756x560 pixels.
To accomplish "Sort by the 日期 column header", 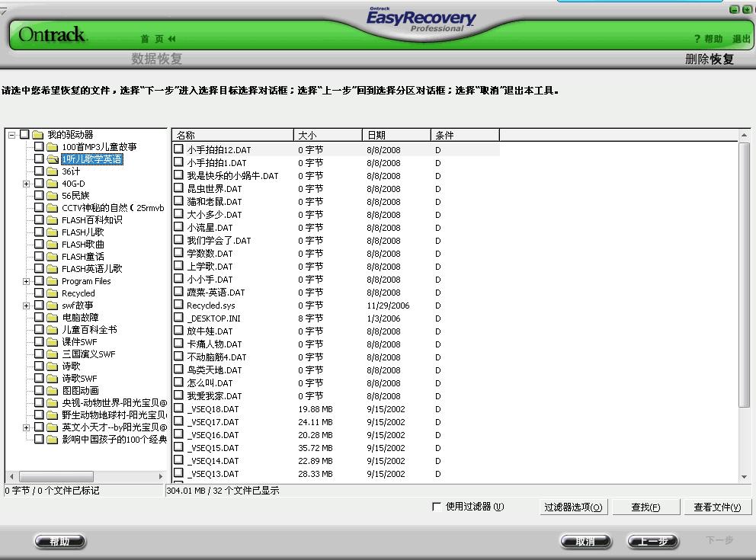I will pyautogui.click(x=396, y=135).
